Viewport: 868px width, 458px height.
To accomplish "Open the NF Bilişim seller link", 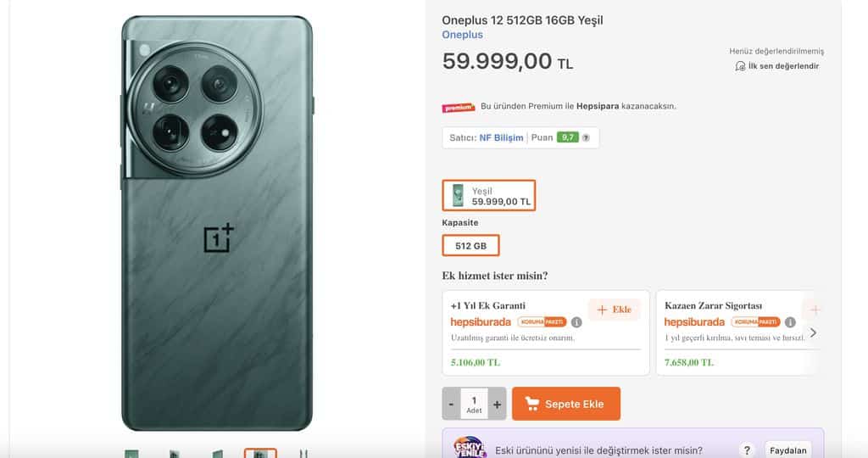I will 501,137.
